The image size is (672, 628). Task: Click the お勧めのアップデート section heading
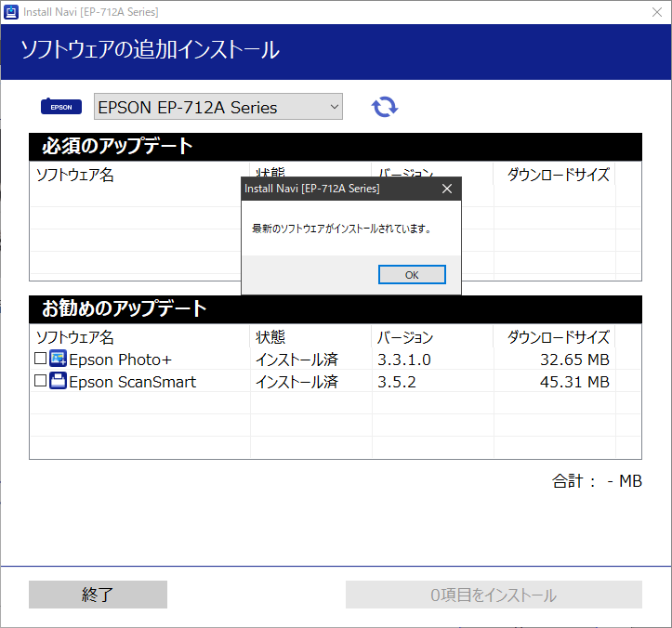tap(125, 308)
